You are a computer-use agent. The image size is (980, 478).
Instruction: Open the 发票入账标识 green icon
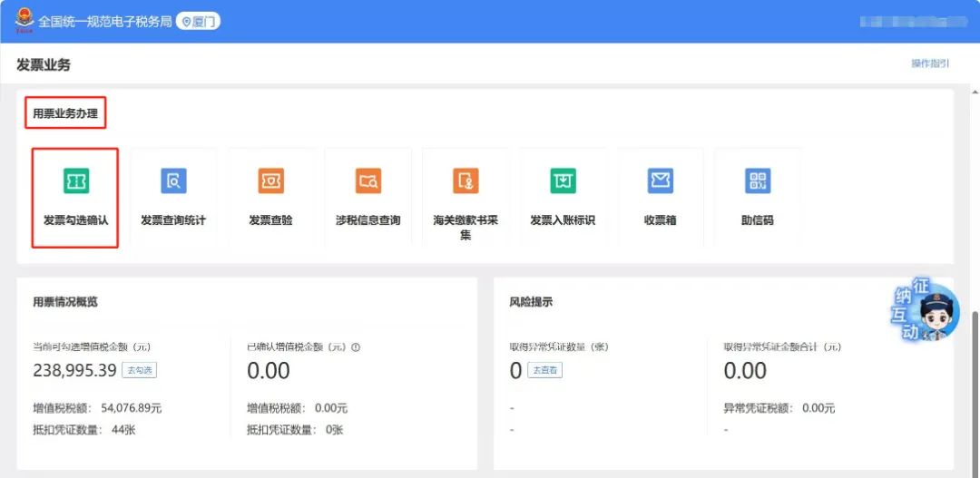point(563,180)
